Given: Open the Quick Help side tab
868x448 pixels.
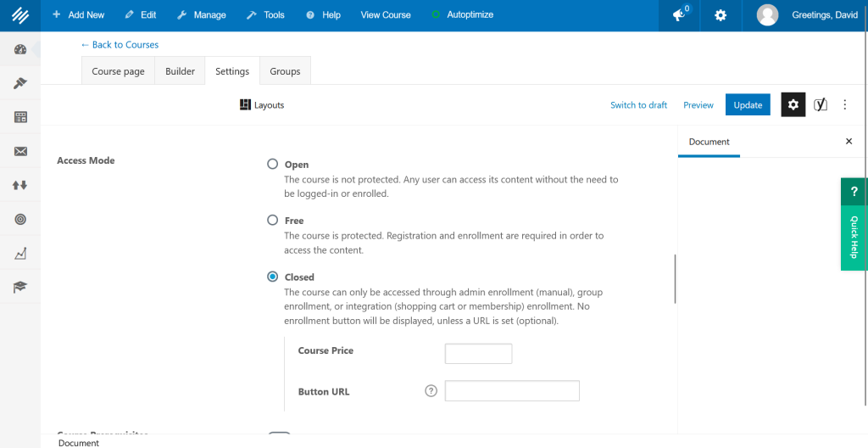Looking at the screenshot, I should [854, 238].
